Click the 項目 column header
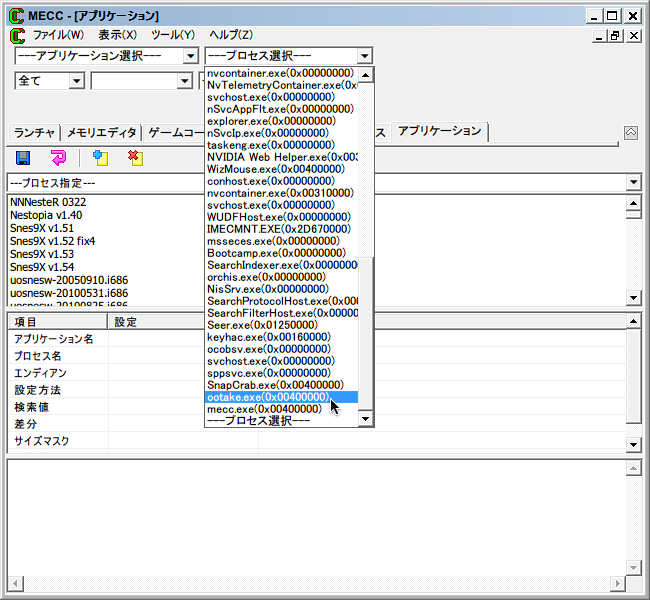This screenshot has height=600, width=650. point(58,322)
